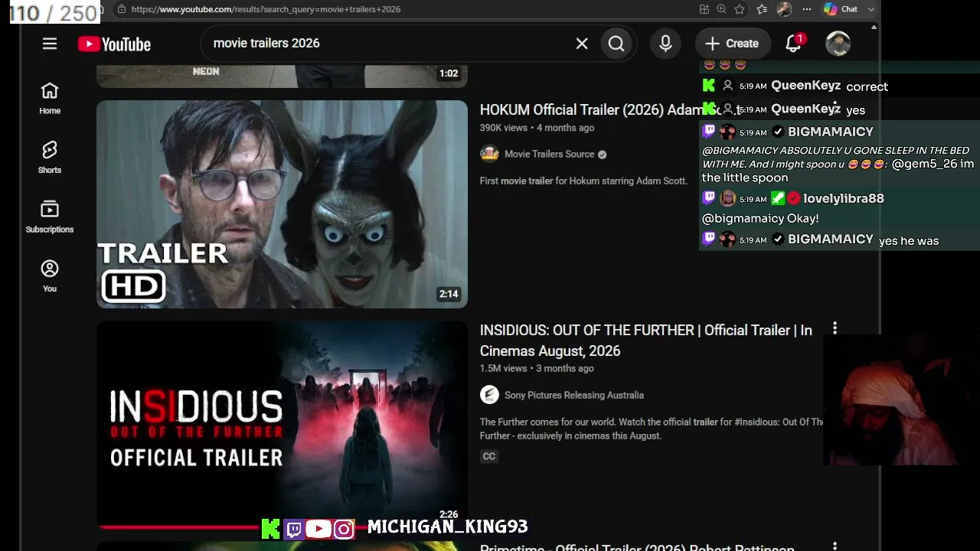The width and height of the screenshot is (980, 551).
Task: Go to the YouTube home logo
Action: pyautogui.click(x=114, y=44)
